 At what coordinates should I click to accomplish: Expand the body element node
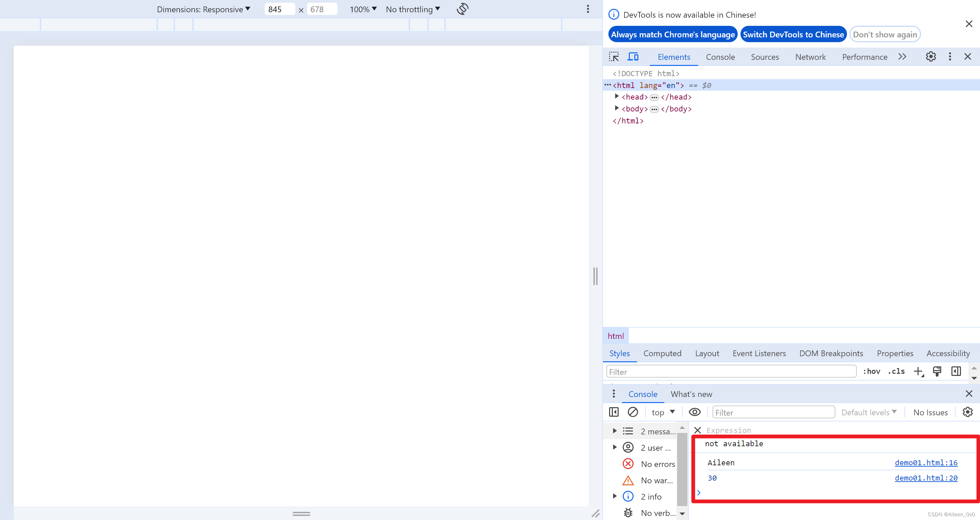616,109
